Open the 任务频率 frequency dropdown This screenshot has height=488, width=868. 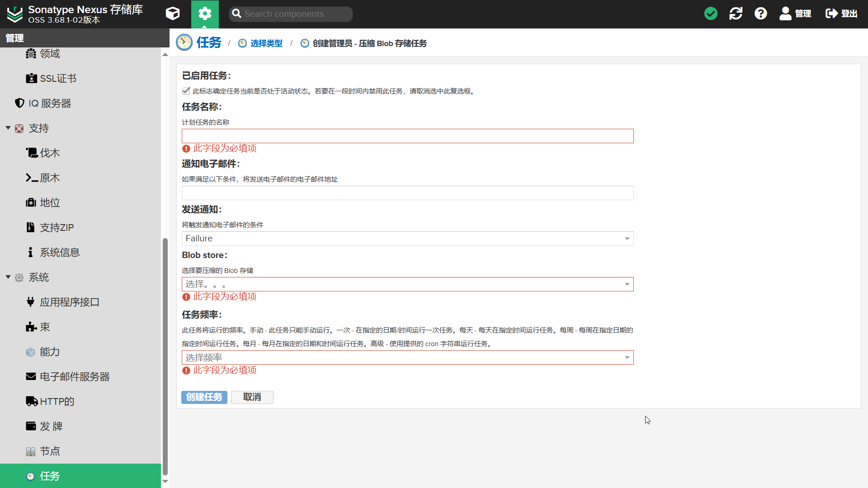point(627,357)
